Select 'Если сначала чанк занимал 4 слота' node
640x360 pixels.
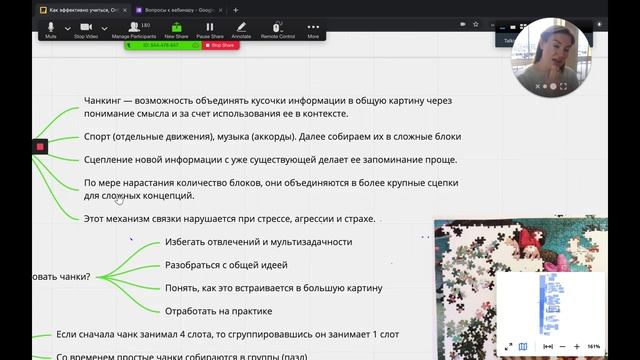tap(227, 334)
